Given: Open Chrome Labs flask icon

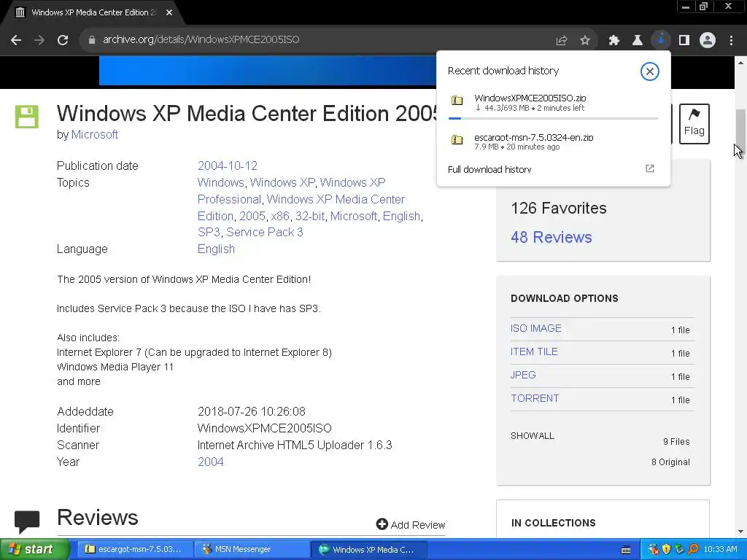Looking at the screenshot, I should click(638, 41).
